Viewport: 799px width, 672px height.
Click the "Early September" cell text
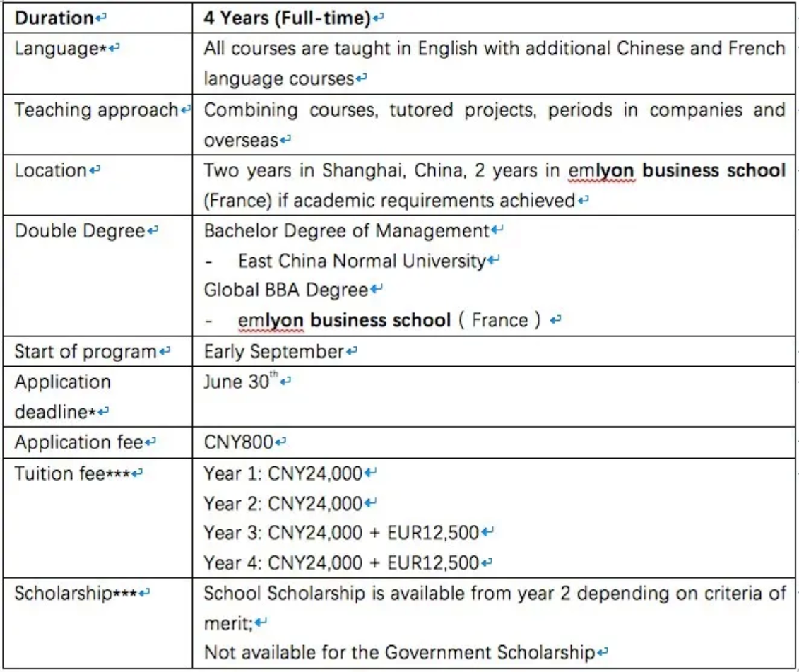coord(273,351)
